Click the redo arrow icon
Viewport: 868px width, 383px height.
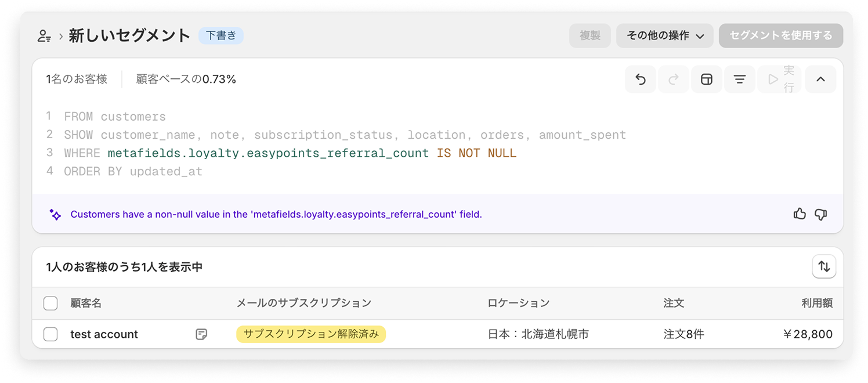click(674, 80)
